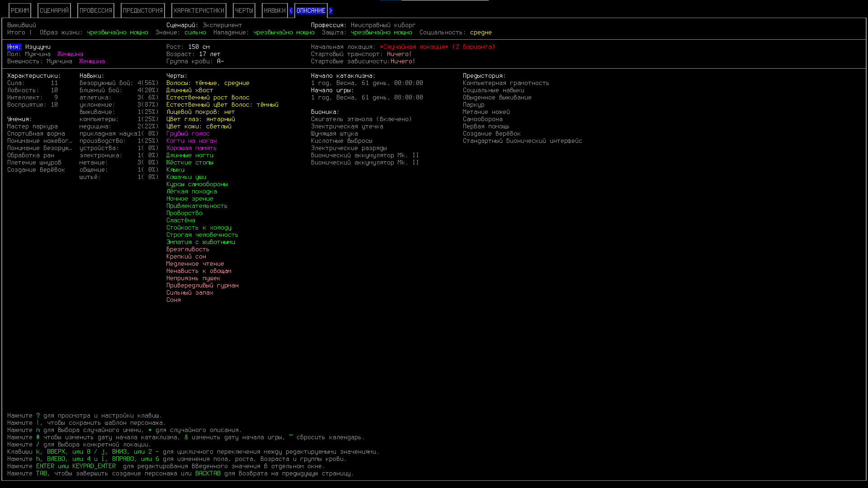
Task: Click the character name Изуцуми field
Action: point(38,47)
